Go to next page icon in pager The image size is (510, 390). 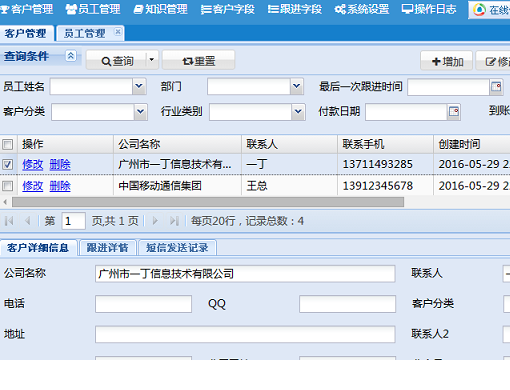click(155, 221)
